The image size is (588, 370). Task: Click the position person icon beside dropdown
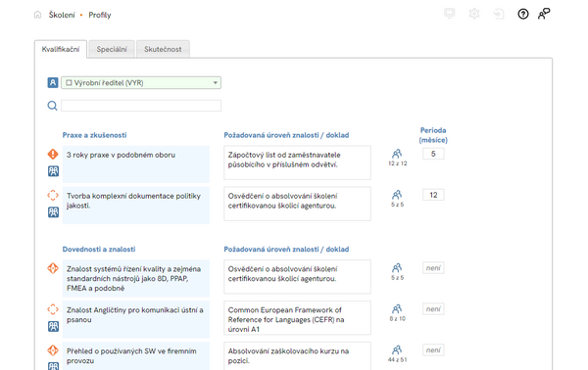click(x=53, y=83)
